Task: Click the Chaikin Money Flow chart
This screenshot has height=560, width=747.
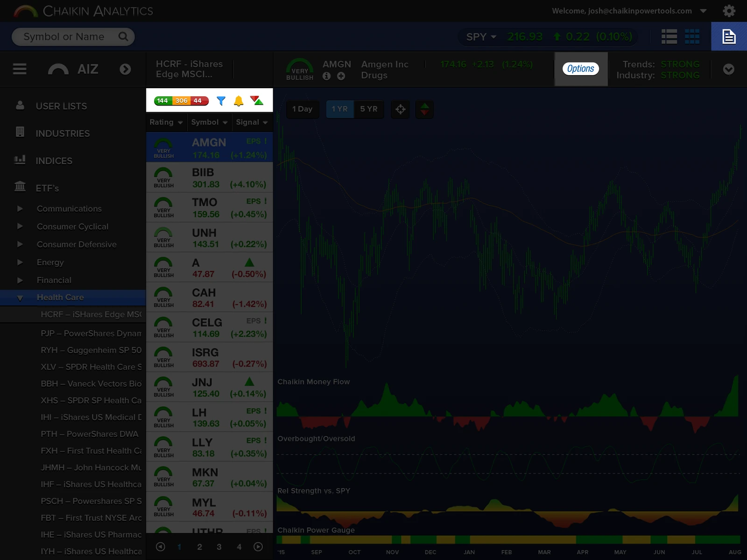Action: point(508,403)
